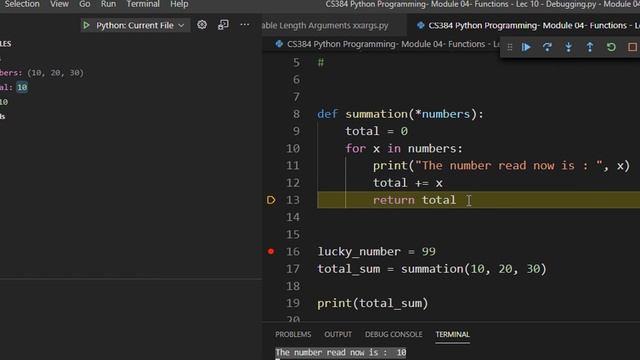Click the print statement on line 11
Screen dimensions: 640x360
(501, 166)
